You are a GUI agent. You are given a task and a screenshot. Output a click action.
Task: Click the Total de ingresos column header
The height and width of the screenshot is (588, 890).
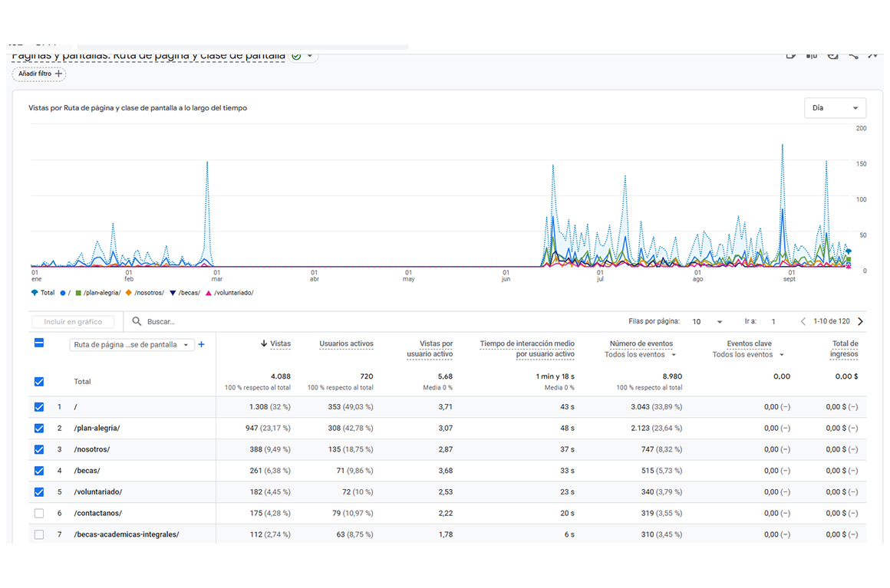(x=844, y=349)
